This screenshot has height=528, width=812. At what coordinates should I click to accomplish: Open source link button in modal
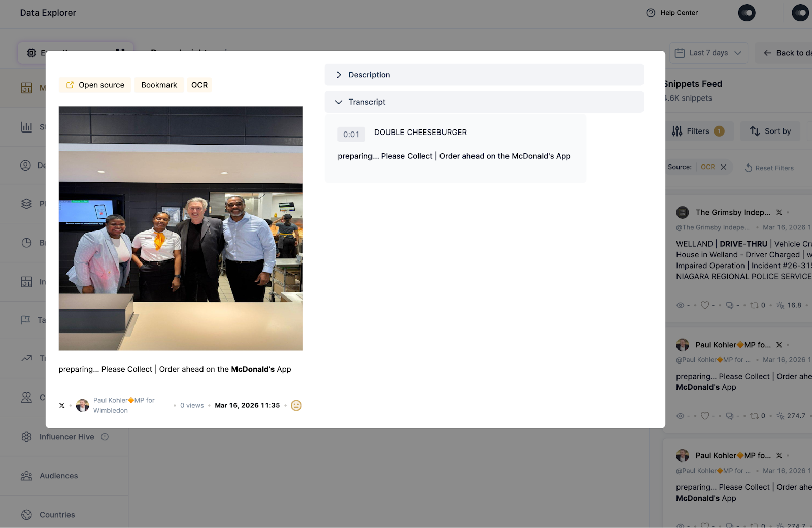(95, 85)
